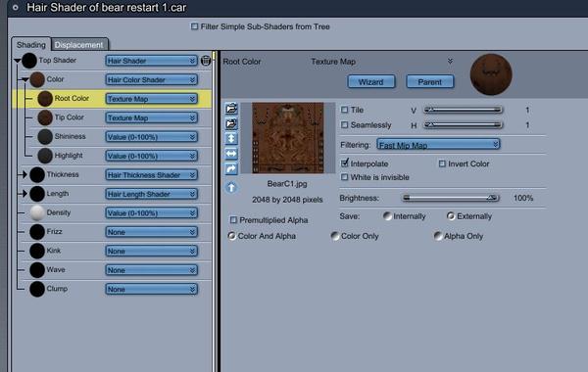Switch to the Displacement tab

pos(79,45)
